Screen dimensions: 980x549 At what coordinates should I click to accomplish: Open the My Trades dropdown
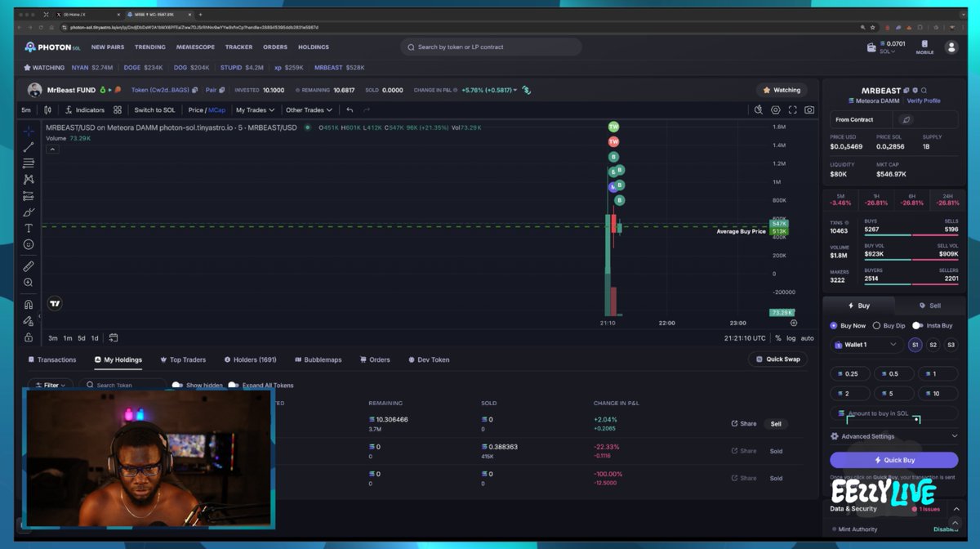tap(255, 109)
